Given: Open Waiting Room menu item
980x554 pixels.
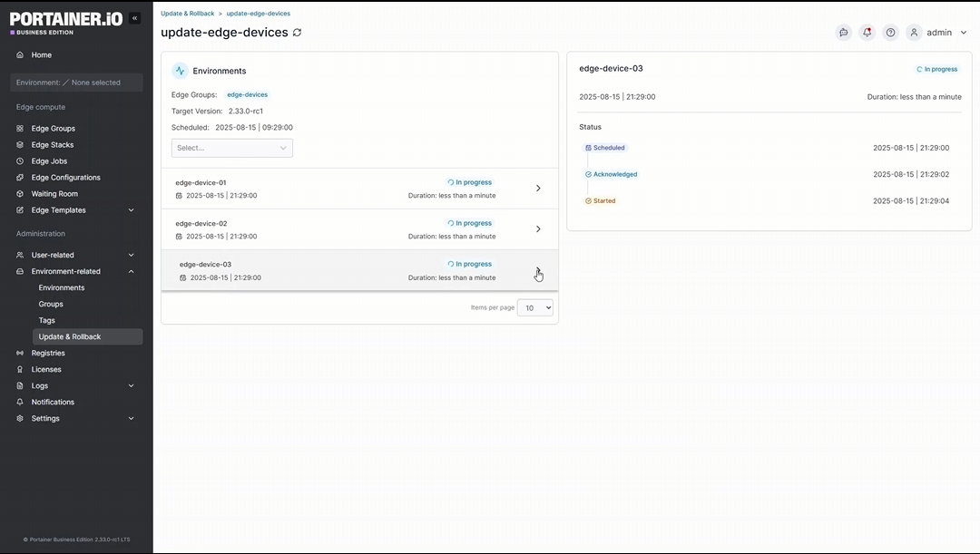Looking at the screenshot, I should tap(54, 194).
